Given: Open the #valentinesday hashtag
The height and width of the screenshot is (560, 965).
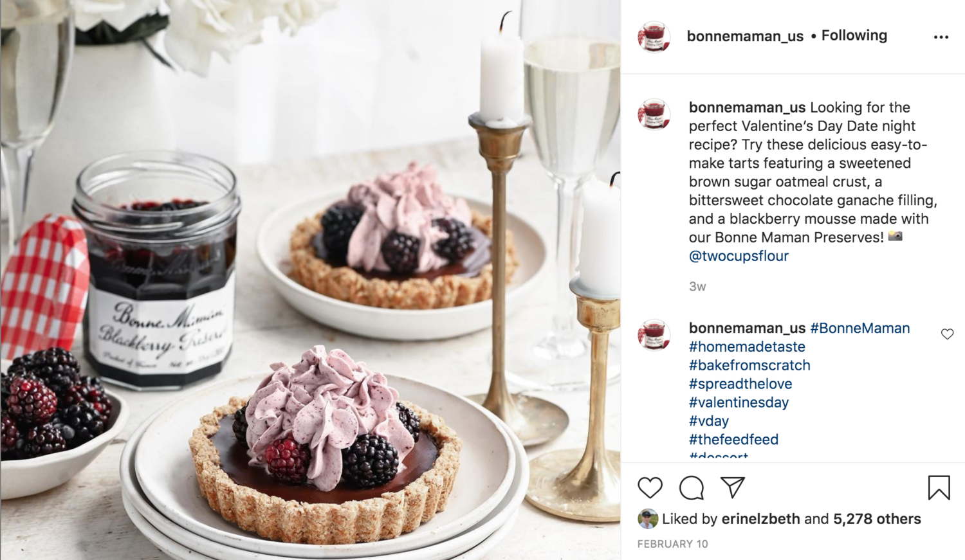Looking at the screenshot, I should (739, 402).
